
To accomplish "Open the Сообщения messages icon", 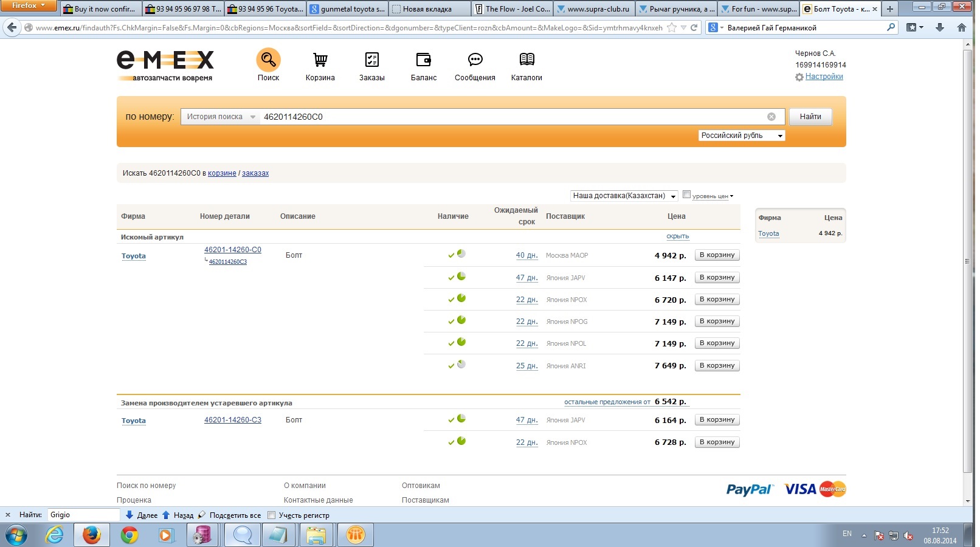I will click(475, 60).
